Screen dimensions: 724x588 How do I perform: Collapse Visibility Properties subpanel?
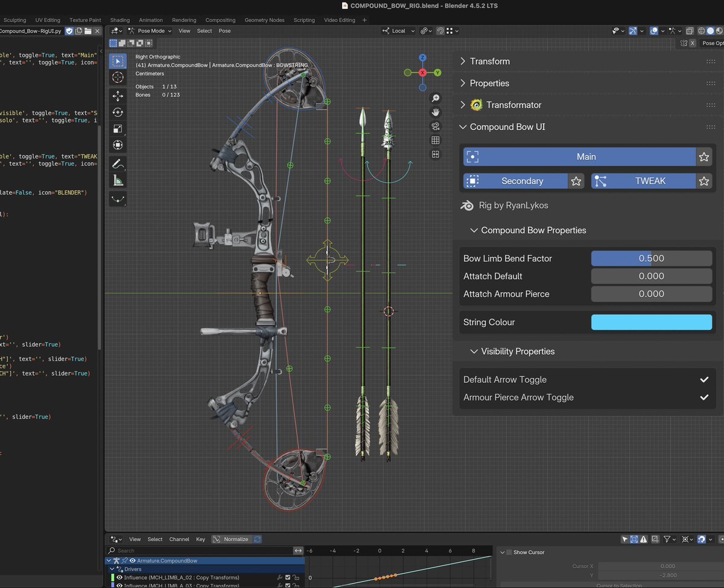click(474, 352)
